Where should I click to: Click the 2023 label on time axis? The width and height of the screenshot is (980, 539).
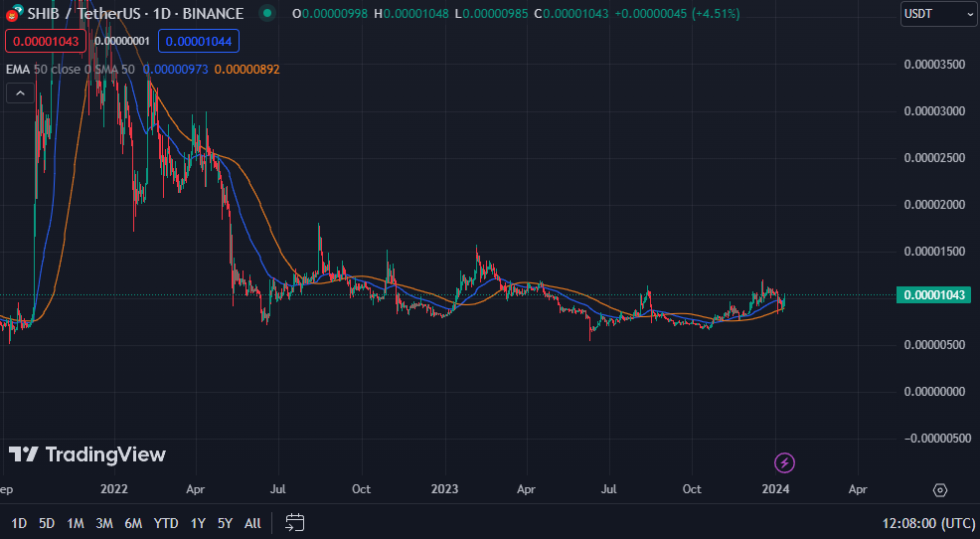(445, 489)
